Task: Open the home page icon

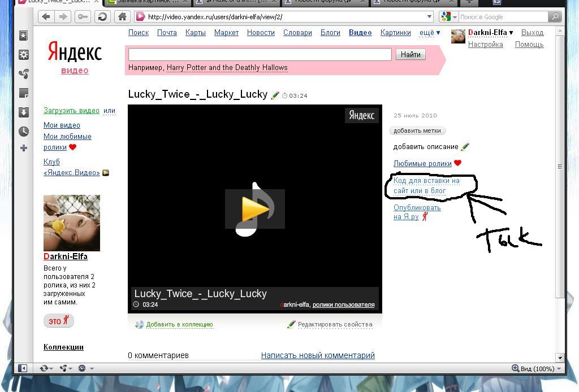Action: pos(122,16)
